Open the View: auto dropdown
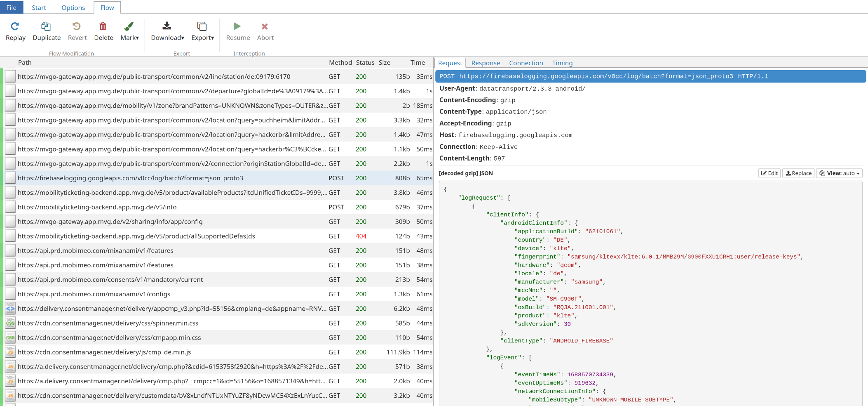The width and height of the screenshot is (868, 406). pyautogui.click(x=839, y=173)
